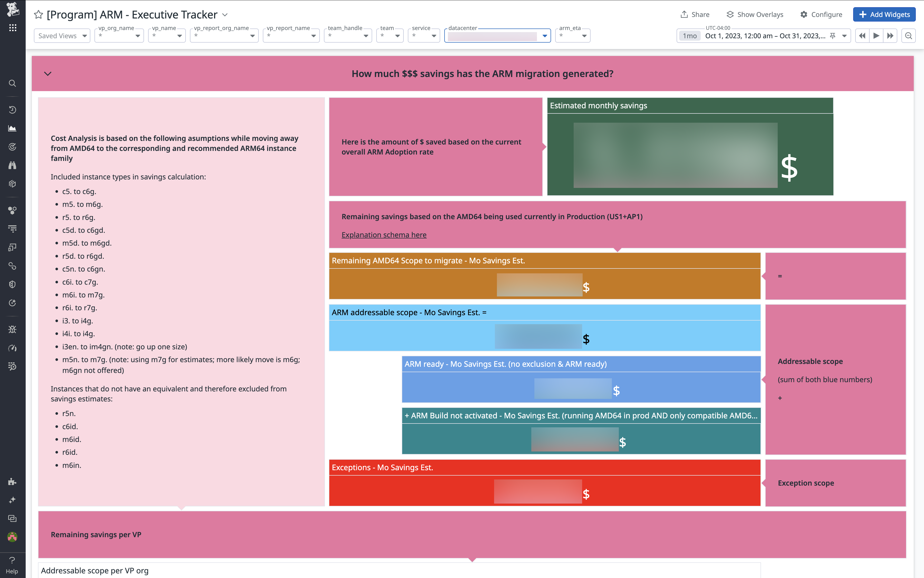924x578 pixels.
Task: Open the Saved Views dropdown
Action: click(x=62, y=36)
